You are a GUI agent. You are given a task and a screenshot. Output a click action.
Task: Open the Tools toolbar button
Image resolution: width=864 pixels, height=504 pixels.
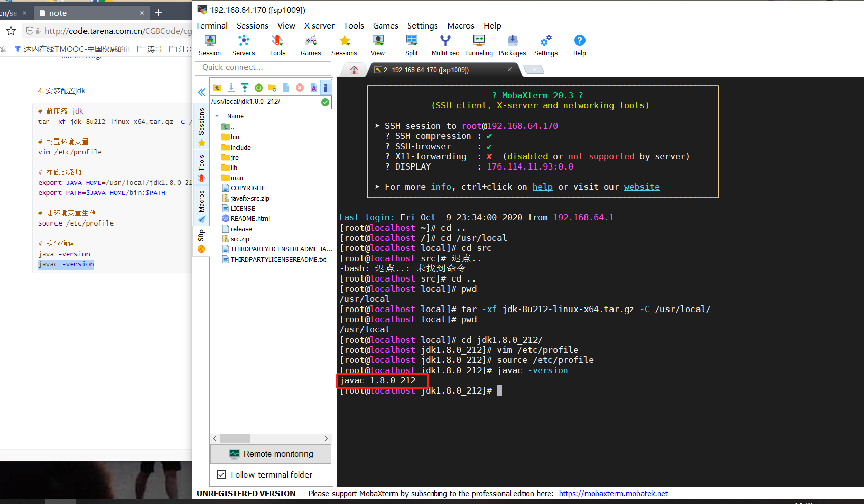(277, 45)
